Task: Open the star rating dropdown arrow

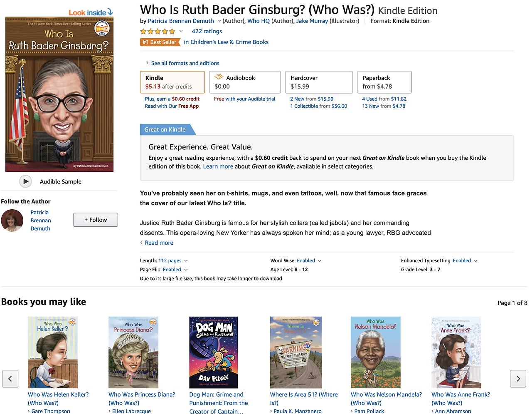Action: 181,31
